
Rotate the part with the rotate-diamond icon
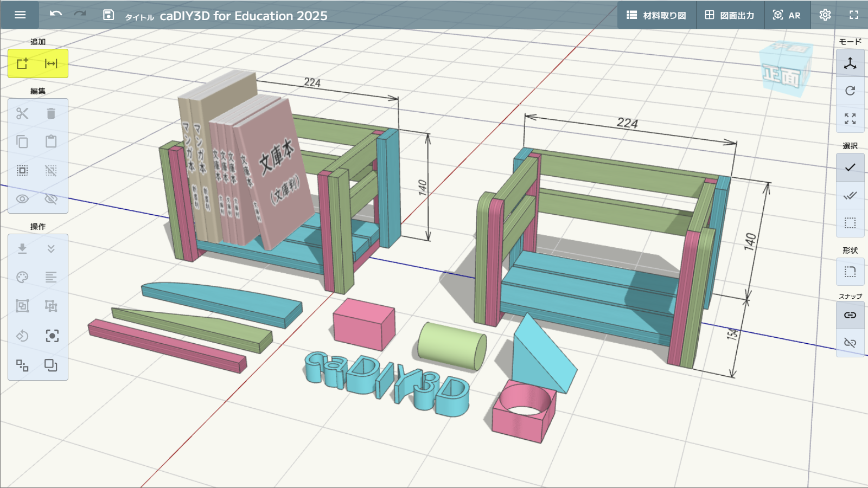22,336
